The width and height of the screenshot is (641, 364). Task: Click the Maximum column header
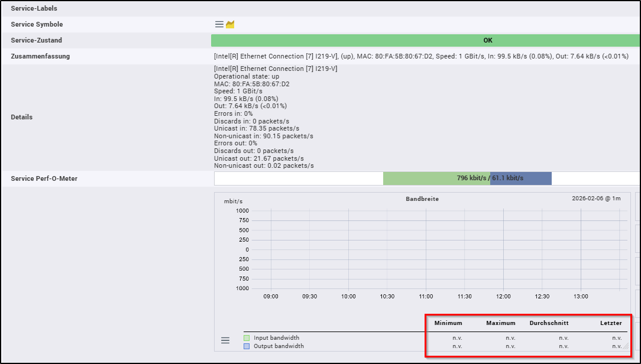pyautogui.click(x=500, y=323)
